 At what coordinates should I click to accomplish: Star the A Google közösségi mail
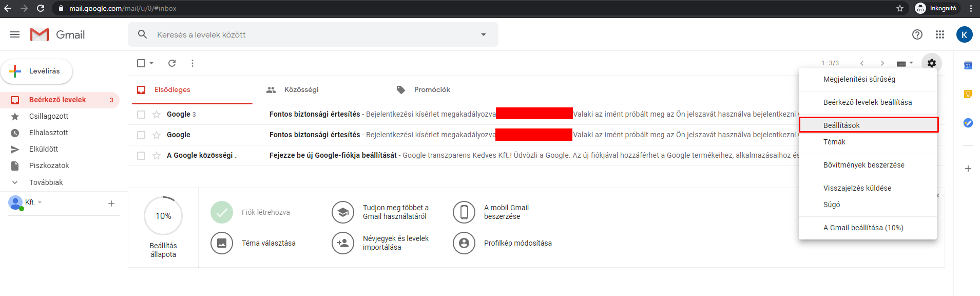[157, 156]
